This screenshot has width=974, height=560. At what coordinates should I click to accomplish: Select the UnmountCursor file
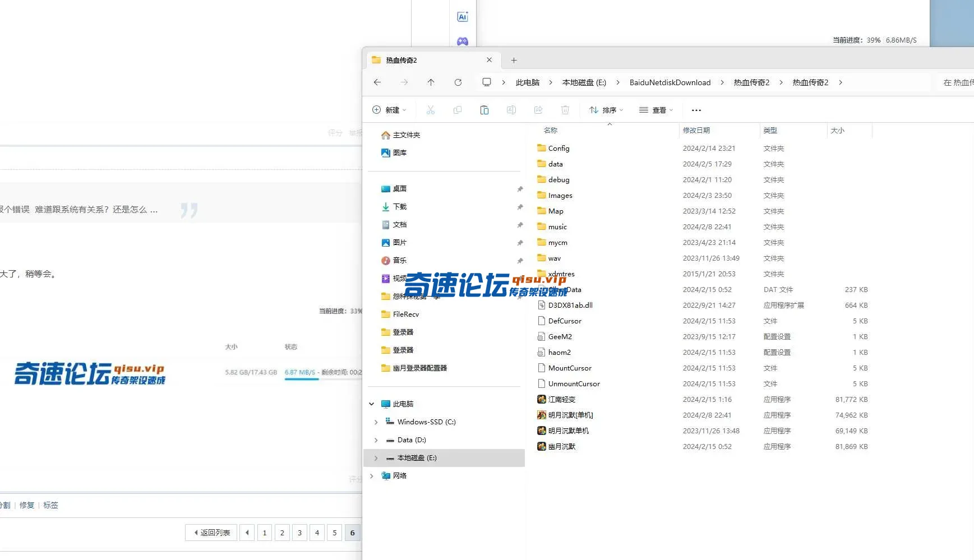click(x=569, y=383)
